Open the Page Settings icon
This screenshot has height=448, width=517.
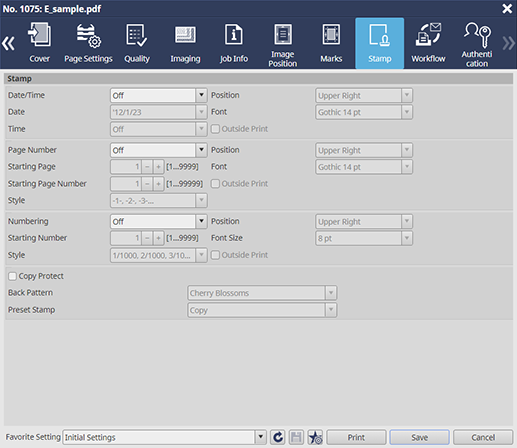[x=88, y=35]
